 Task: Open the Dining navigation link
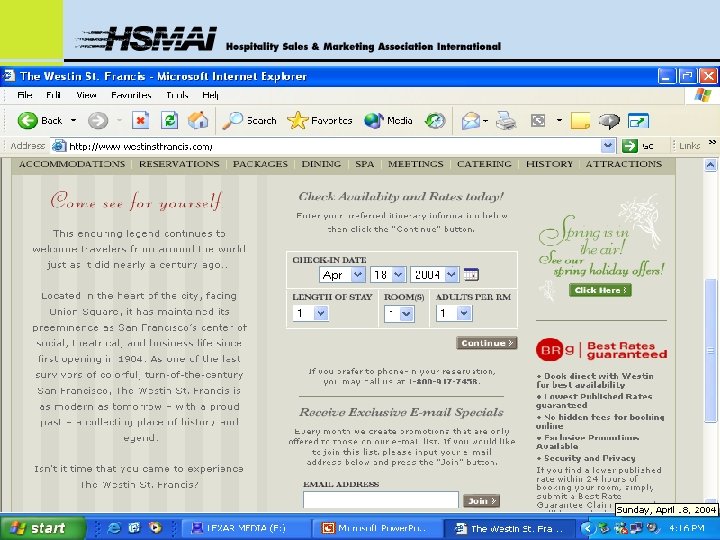pos(321,164)
